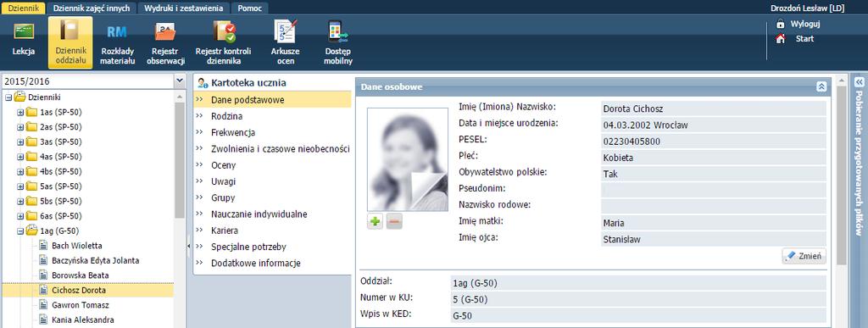Image resolution: width=868 pixels, height=328 pixels.
Task: Expand the 3as (SP-50) node
Action: 20,142
